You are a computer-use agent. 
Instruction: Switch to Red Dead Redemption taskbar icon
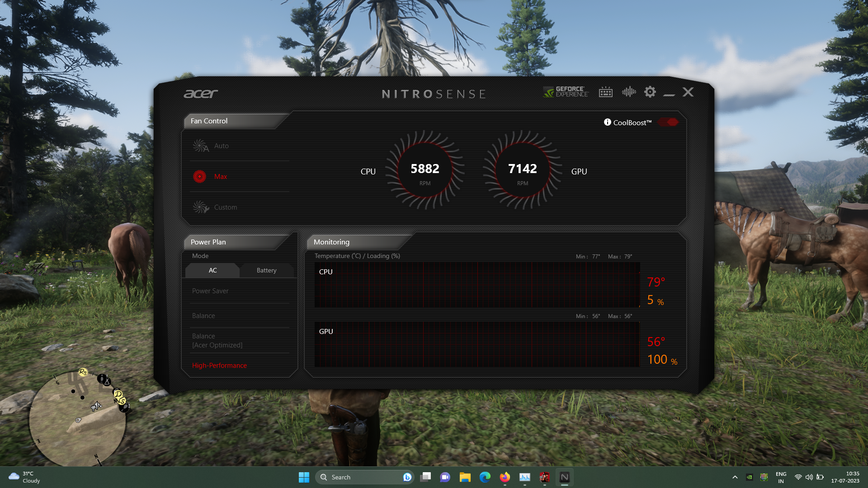click(x=545, y=477)
